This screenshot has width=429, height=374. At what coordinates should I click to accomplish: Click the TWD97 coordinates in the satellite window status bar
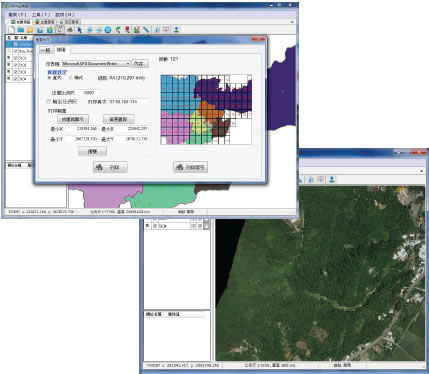pos(183,366)
